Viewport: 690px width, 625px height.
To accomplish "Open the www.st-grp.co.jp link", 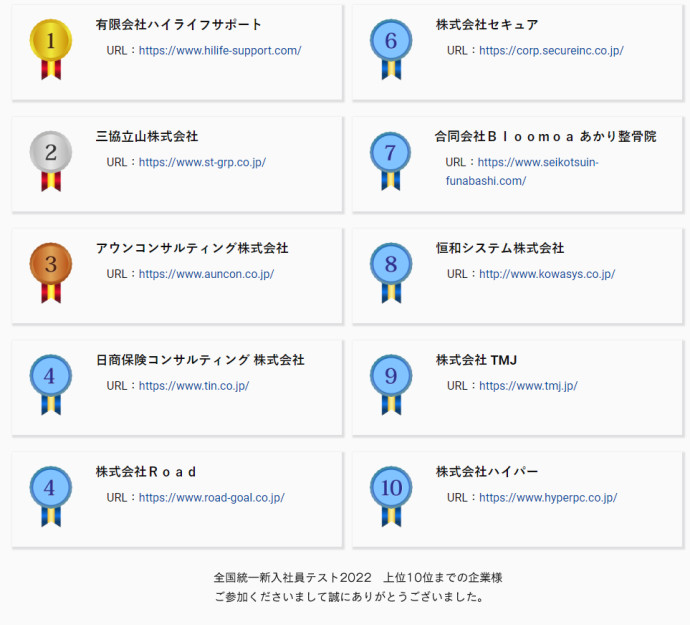I will point(202,162).
